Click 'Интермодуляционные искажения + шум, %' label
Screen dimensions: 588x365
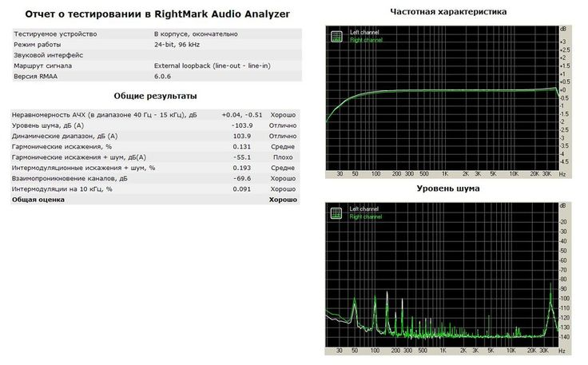[x=83, y=168]
